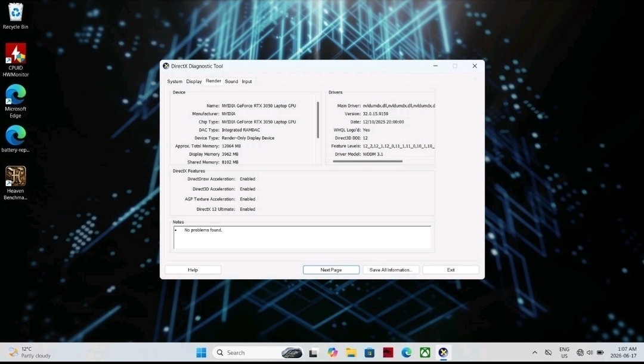Launch Copilot from the taskbar
This screenshot has width=644, height=364.
332,353
